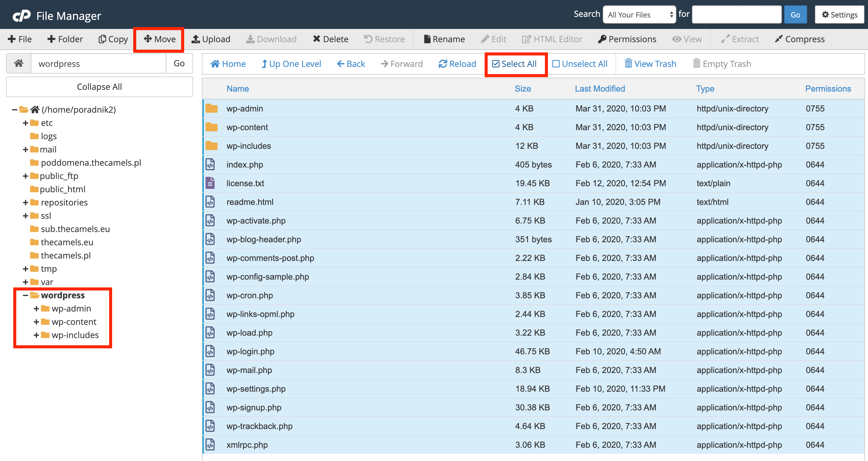Click the Extract tool

click(x=740, y=39)
